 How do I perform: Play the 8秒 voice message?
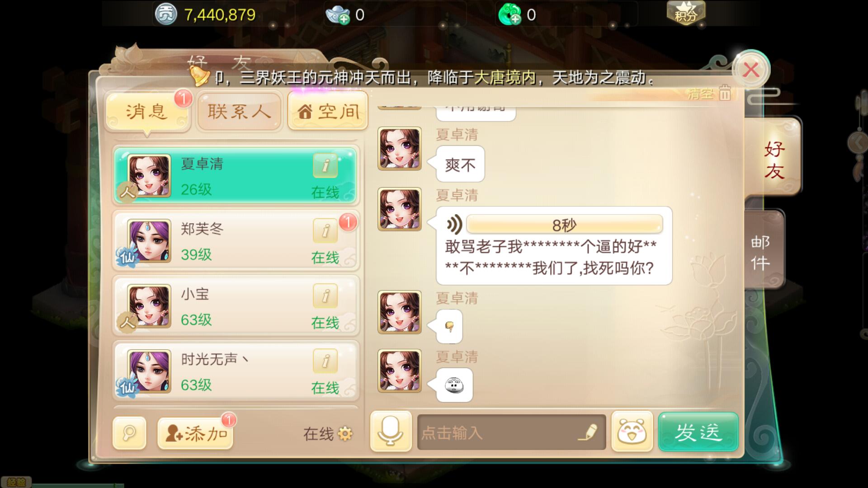554,224
